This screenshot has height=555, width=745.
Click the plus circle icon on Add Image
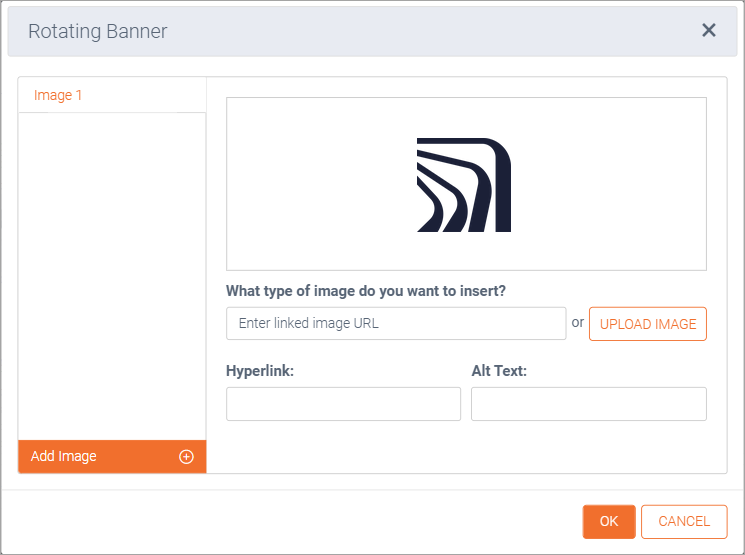[186, 457]
